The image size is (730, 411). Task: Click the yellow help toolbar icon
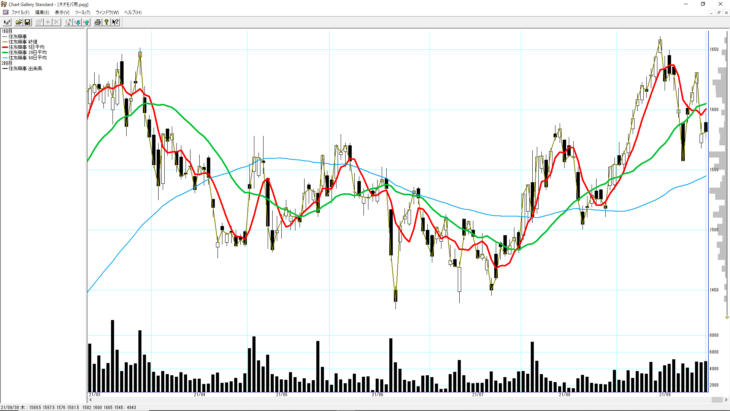click(105, 21)
